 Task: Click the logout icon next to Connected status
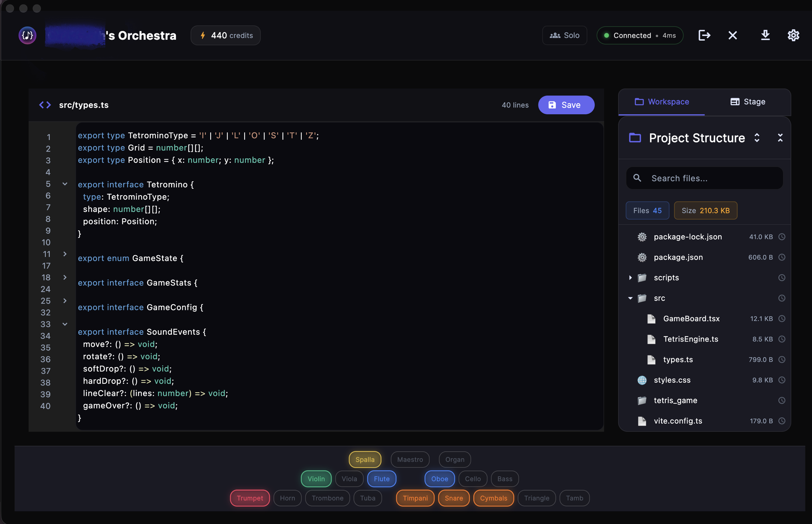pyautogui.click(x=705, y=35)
